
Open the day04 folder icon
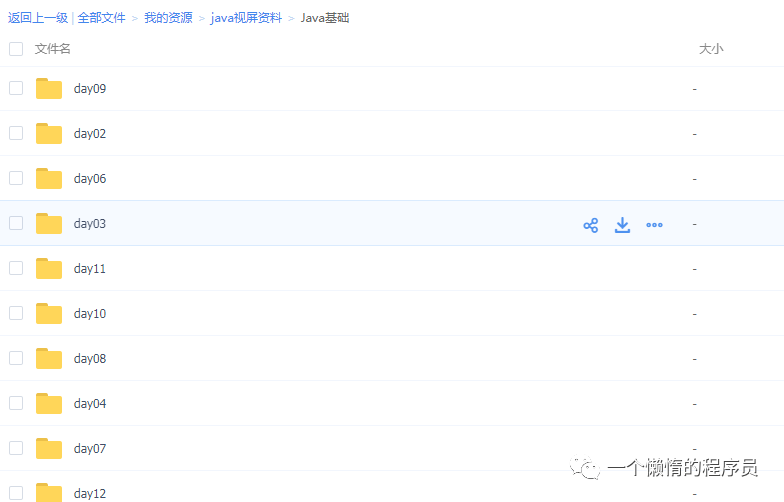48,404
